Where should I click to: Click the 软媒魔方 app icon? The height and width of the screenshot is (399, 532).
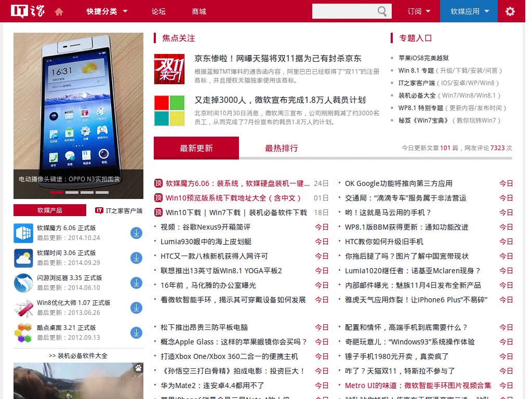click(x=23, y=233)
